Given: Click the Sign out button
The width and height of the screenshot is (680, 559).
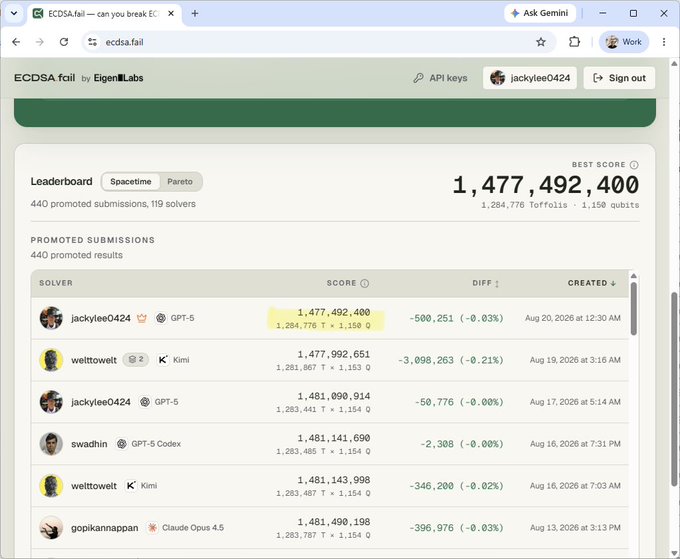Looking at the screenshot, I should click(x=619, y=78).
